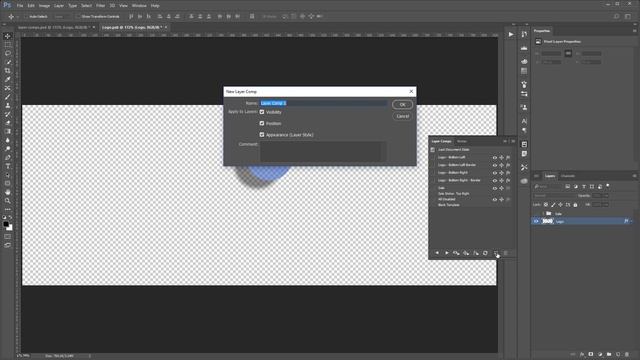Viewport: 640px width, 360px height.
Task: Select the Logo layer thumbnail
Action: click(x=547, y=221)
